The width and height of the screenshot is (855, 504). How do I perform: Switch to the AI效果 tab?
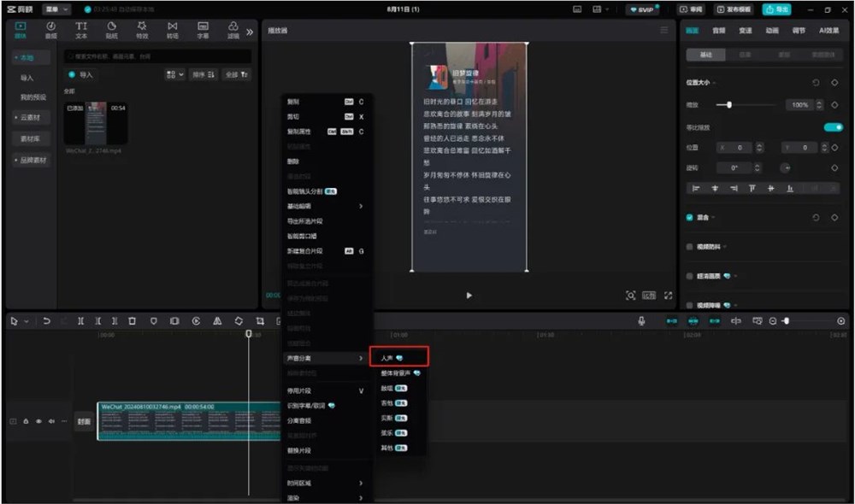pyautogui.click(x=828, y=31)
